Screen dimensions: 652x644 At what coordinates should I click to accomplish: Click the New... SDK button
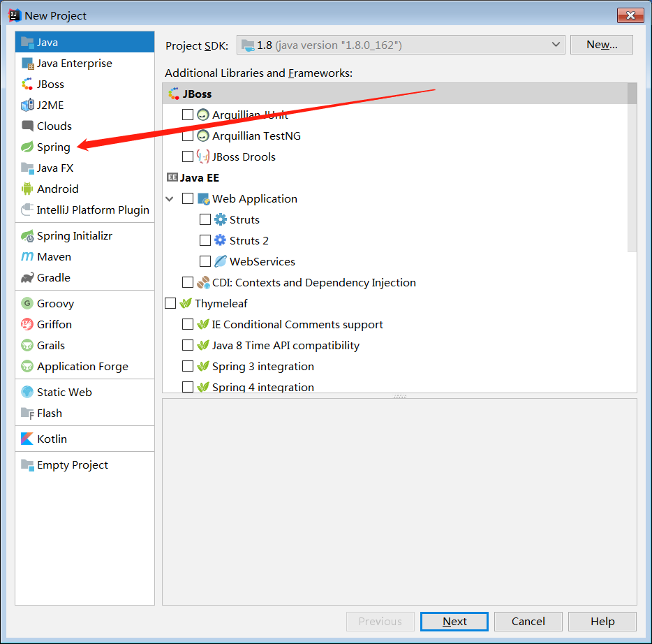602,45
